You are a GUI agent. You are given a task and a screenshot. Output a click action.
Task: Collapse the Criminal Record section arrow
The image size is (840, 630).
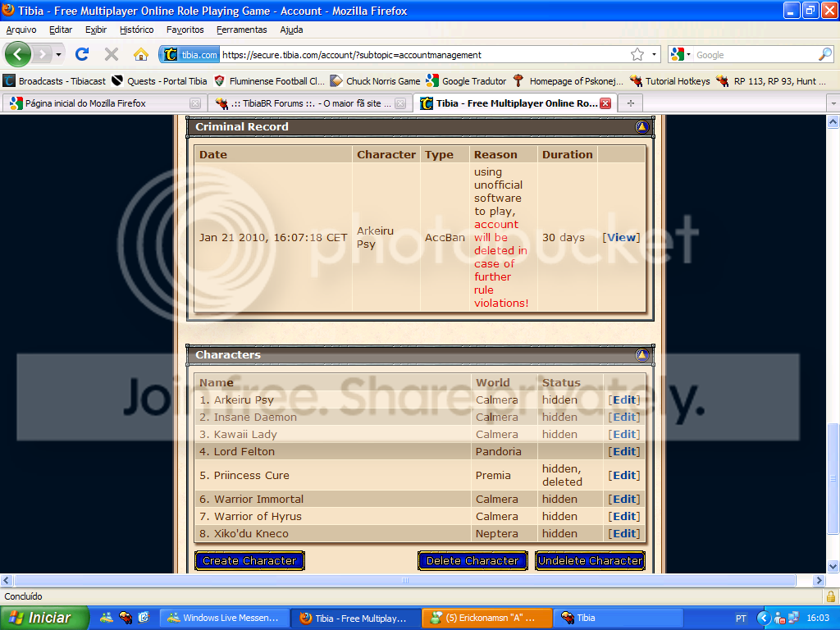click(641, 127)
